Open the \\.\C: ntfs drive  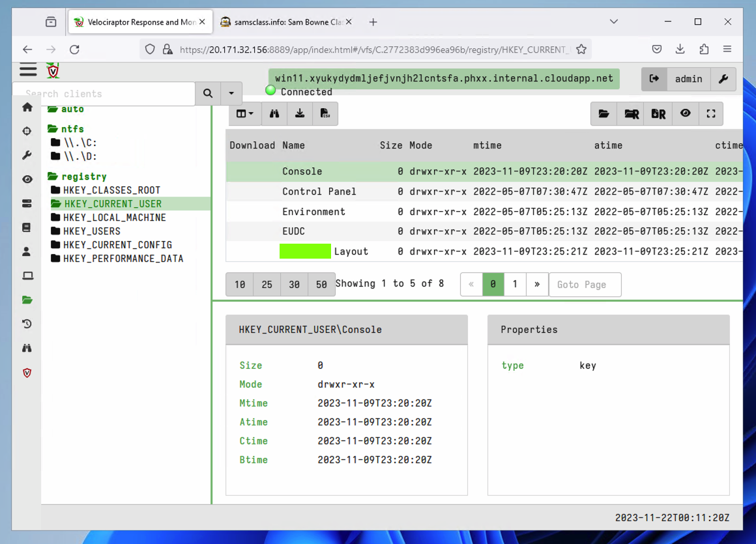[x=74, y=142]
